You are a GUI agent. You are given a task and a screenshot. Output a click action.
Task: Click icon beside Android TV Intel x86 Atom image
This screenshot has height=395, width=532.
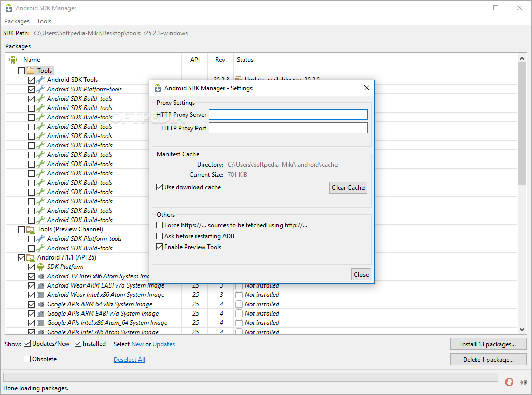tap(40, 276)
